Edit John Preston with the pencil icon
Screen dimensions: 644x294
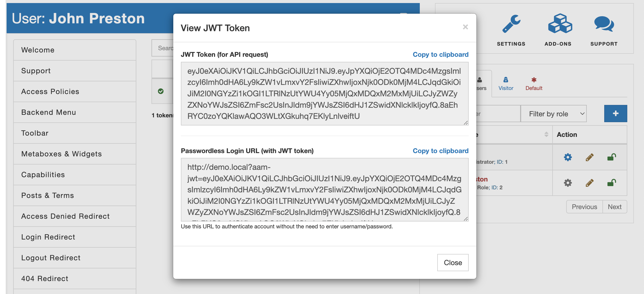589,182
